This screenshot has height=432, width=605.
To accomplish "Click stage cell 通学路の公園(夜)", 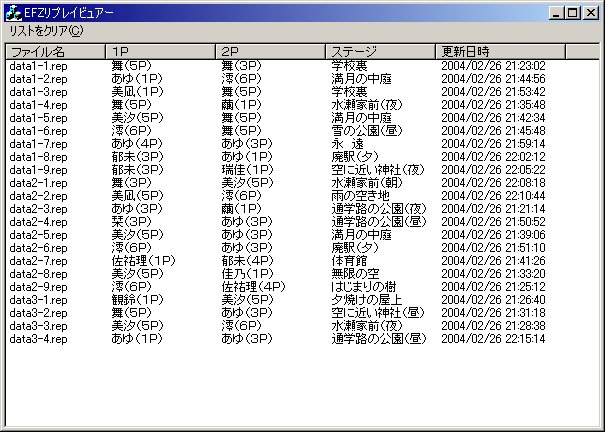I will [x=379, y=209].
